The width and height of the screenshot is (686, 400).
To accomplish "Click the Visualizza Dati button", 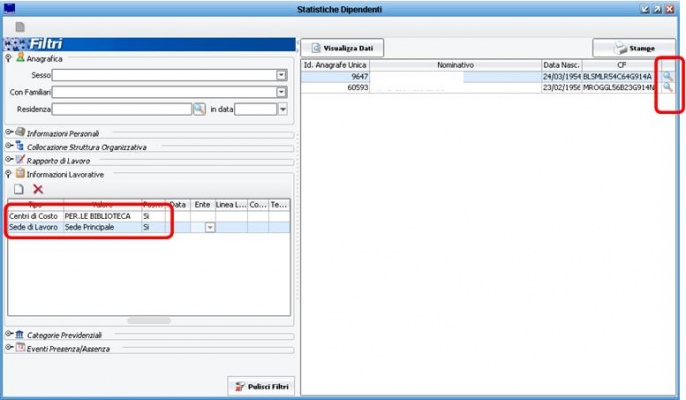I will 343,48.
